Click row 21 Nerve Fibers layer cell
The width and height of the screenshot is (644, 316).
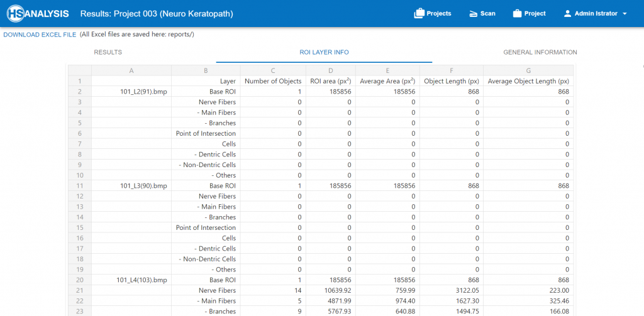point(217,290)
